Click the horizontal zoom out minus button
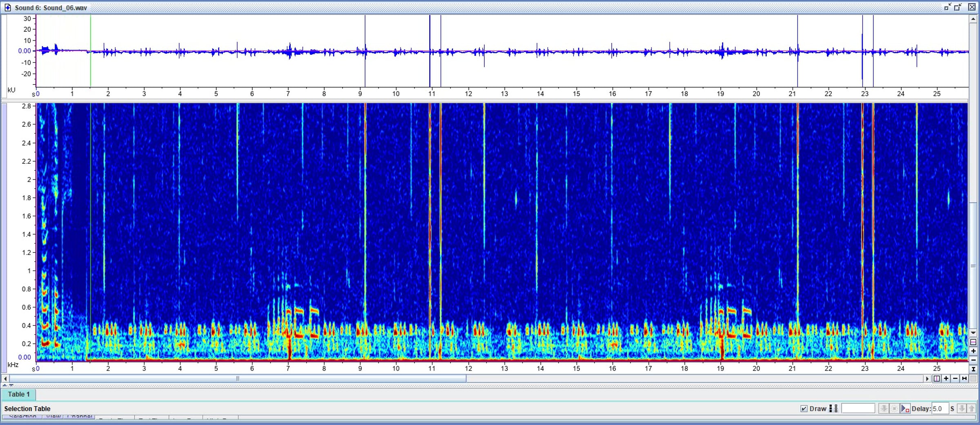This screenshot has width=980, height=425. point(955,379)
